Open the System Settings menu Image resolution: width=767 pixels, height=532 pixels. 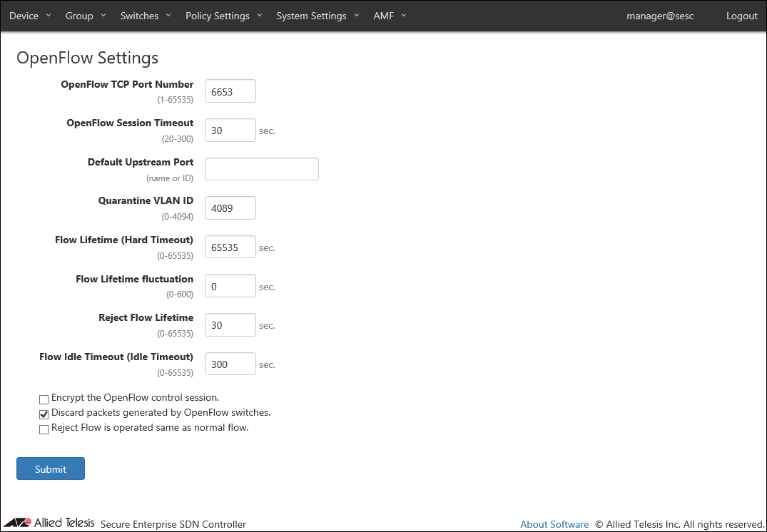point(317,16)
